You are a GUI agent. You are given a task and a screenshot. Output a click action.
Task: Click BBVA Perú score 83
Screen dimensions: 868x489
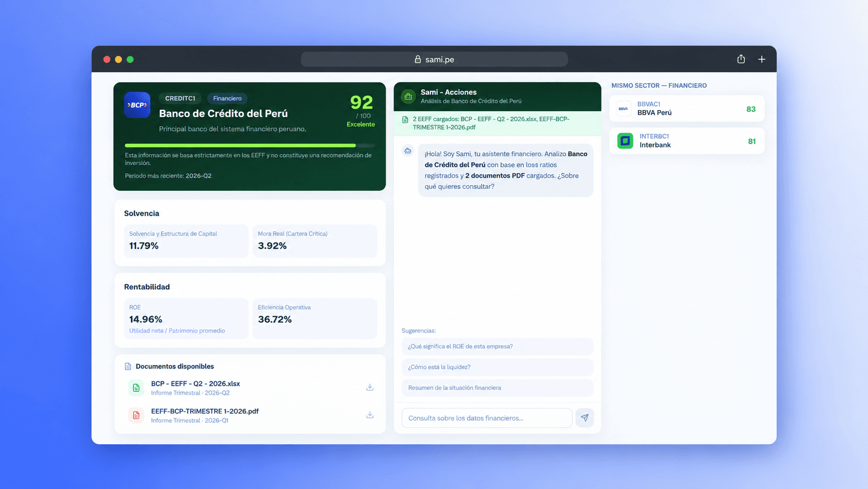(x=751, y=109)
